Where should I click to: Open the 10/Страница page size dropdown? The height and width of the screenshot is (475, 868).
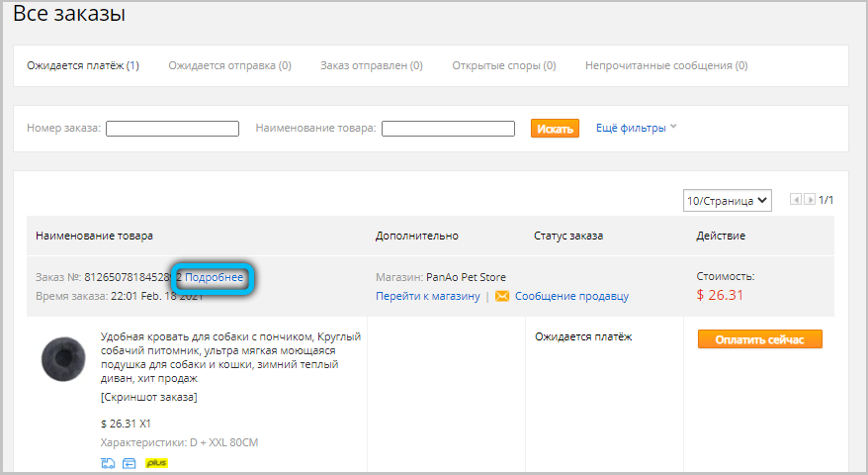pyautogui.click(x=727, y=200)
